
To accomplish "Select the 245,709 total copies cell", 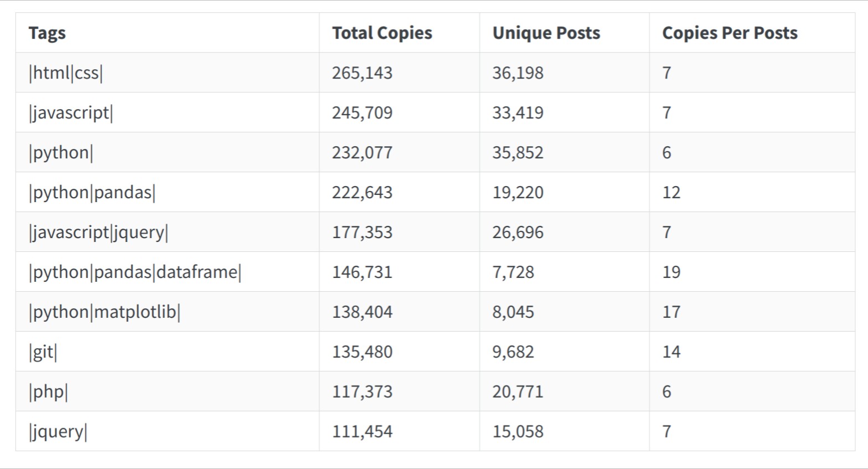I will pos(362,113).
